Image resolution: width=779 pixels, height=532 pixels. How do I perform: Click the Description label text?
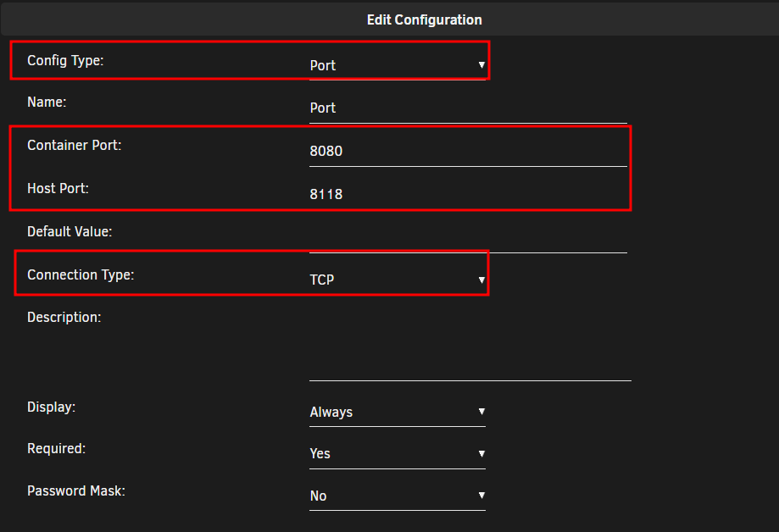point(64,318)
